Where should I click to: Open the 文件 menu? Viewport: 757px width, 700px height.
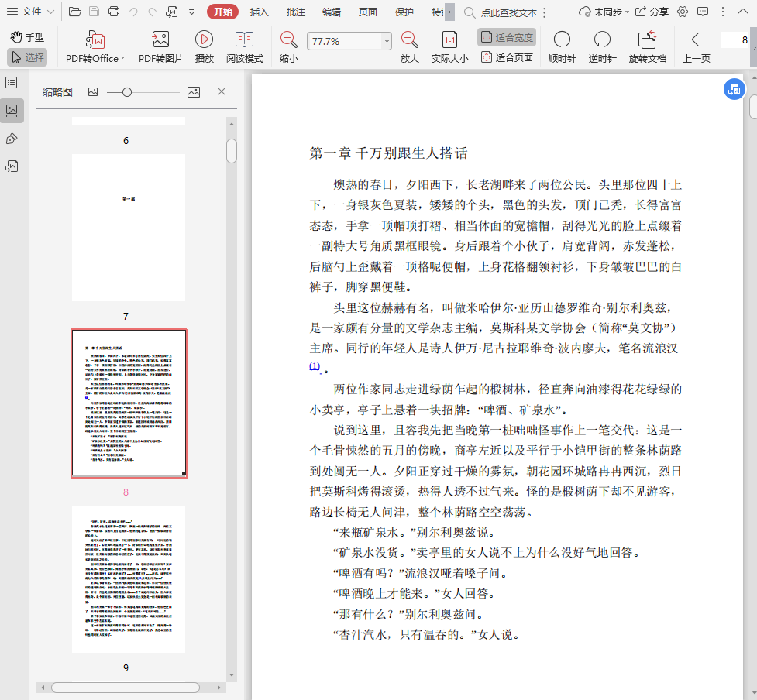point(30,12)
